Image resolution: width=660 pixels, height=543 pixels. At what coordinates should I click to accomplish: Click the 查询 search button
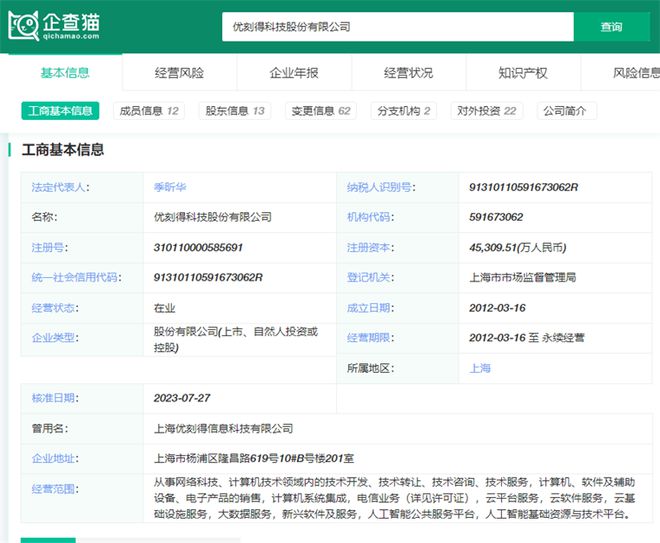(x=612, y=27)
